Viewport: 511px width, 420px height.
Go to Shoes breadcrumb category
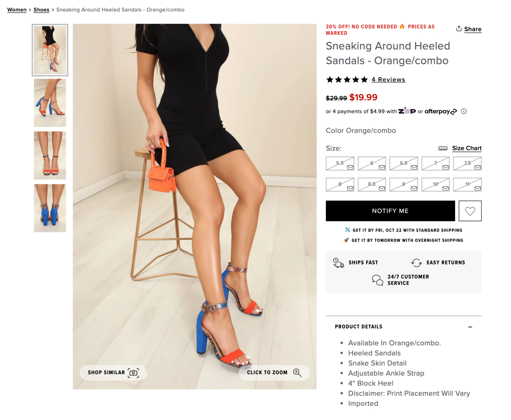[x=41, y=10]
